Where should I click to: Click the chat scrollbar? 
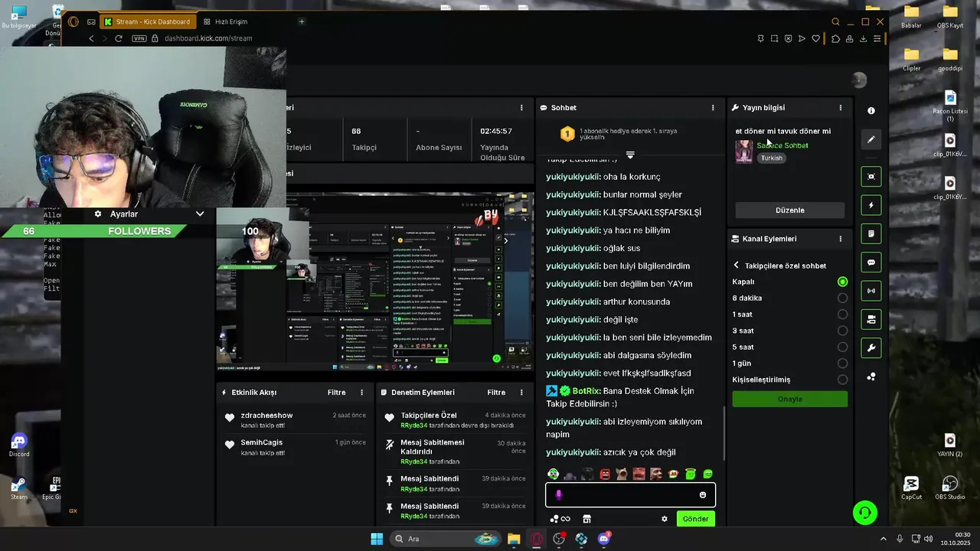(724, 432)
